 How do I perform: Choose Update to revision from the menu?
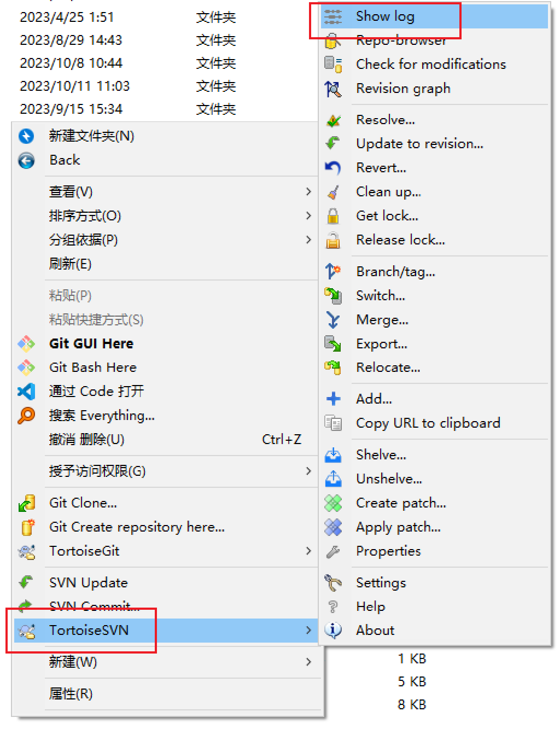tap(419, 144)
